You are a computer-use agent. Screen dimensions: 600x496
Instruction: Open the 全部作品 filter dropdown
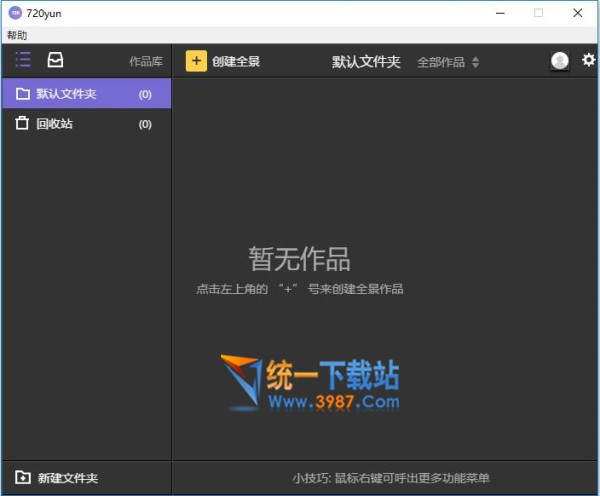point(441,62)
